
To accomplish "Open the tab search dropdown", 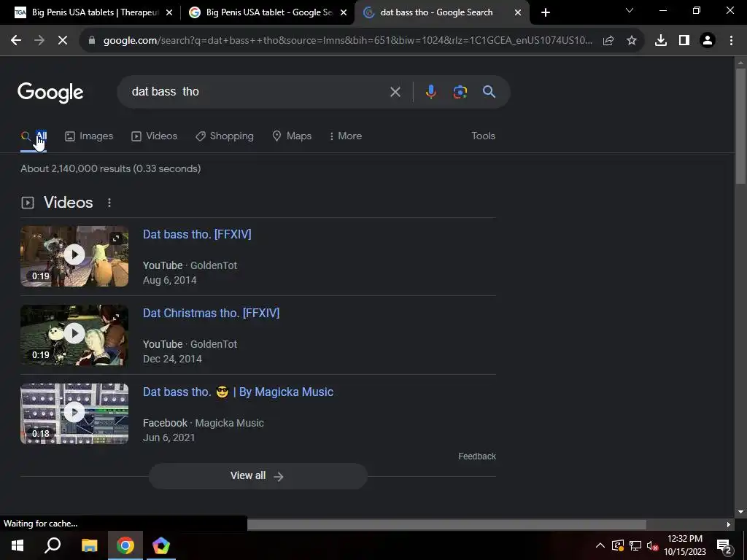I will coord(630,10).
